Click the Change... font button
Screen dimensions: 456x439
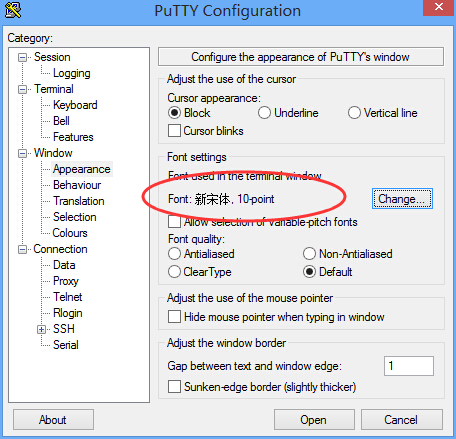pos(402,199)
